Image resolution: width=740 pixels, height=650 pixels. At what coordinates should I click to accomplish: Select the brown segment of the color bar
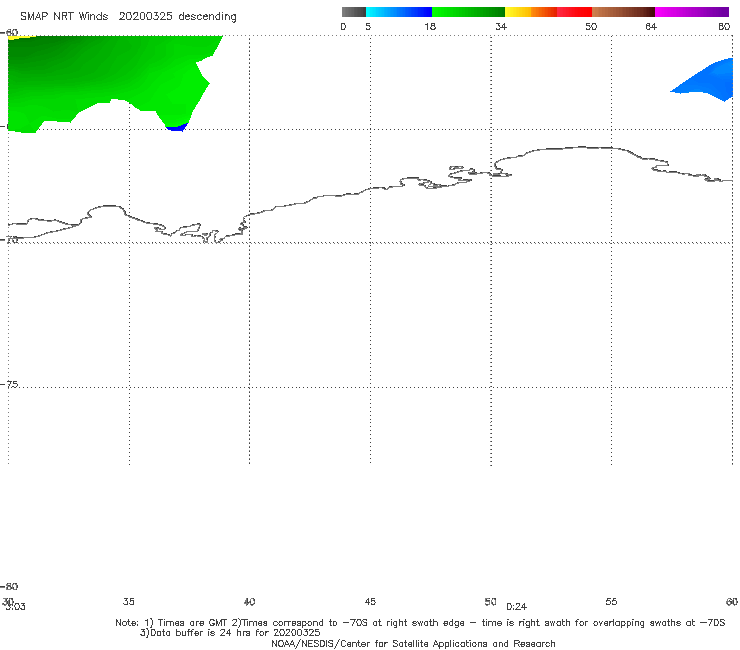click(x=623, y=12)
